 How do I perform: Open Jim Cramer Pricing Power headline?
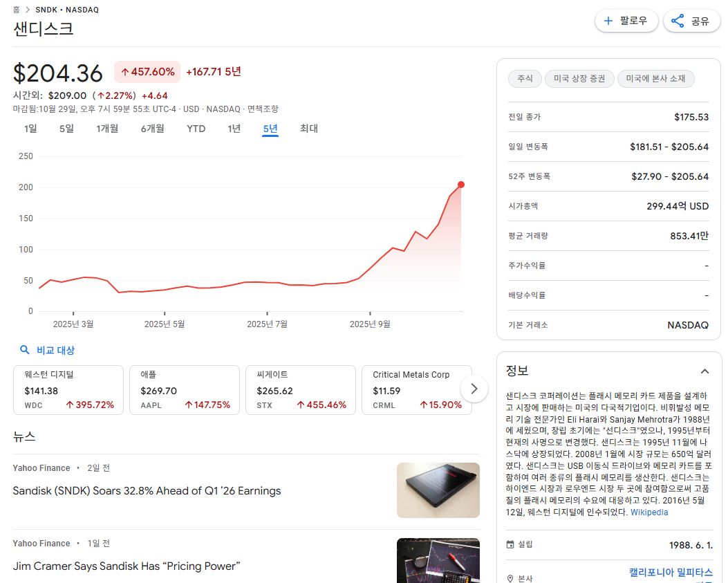127,566
